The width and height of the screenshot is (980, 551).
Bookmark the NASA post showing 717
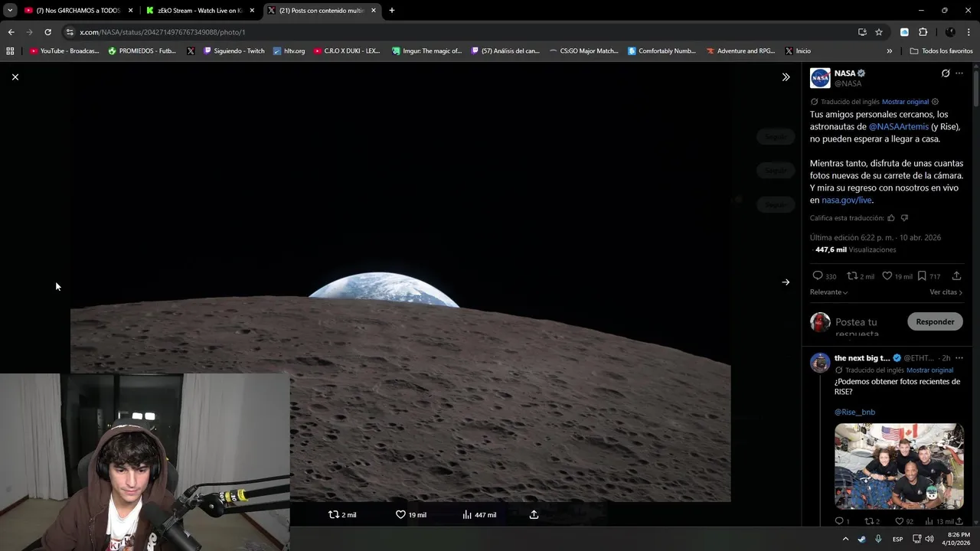click(922, 276)
